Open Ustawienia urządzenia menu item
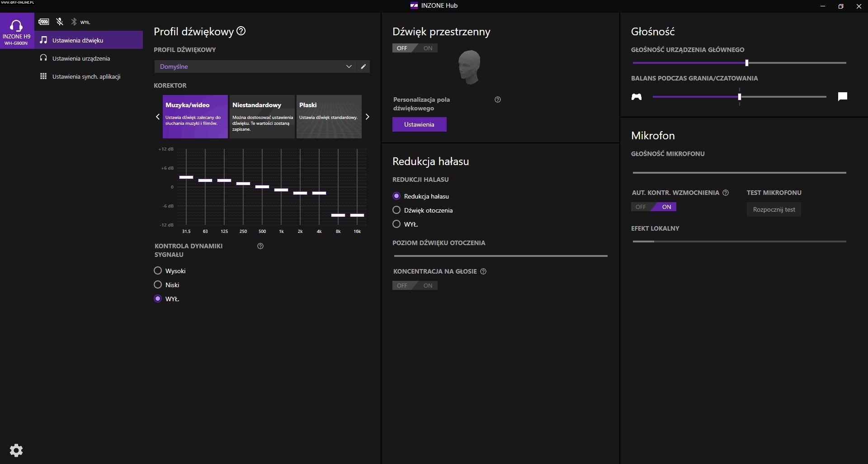The height and width of the screenshot is (464, 868). [x=81, y=58]
